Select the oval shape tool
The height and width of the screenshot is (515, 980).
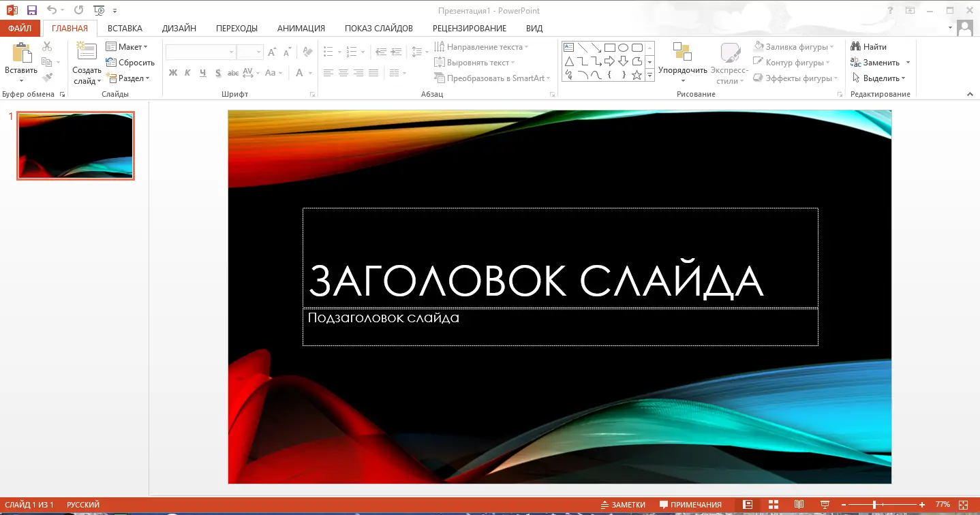click(623, 48)
